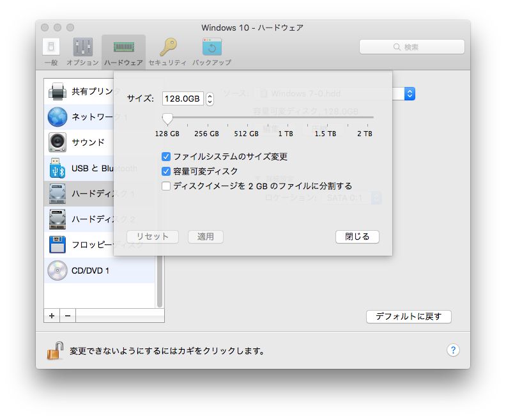Select the CD/DVD 1 text label
Image resolution: width=506 pixels, height=420 pixels.
click(x=90, y=270)
